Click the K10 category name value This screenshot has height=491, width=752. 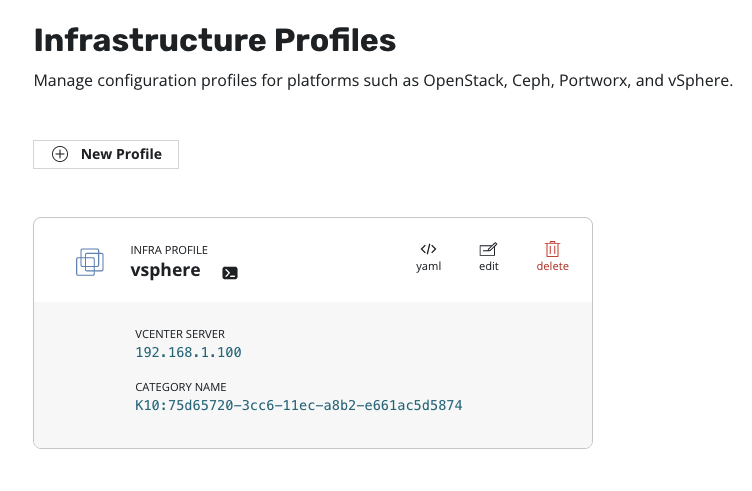[298, 406]
